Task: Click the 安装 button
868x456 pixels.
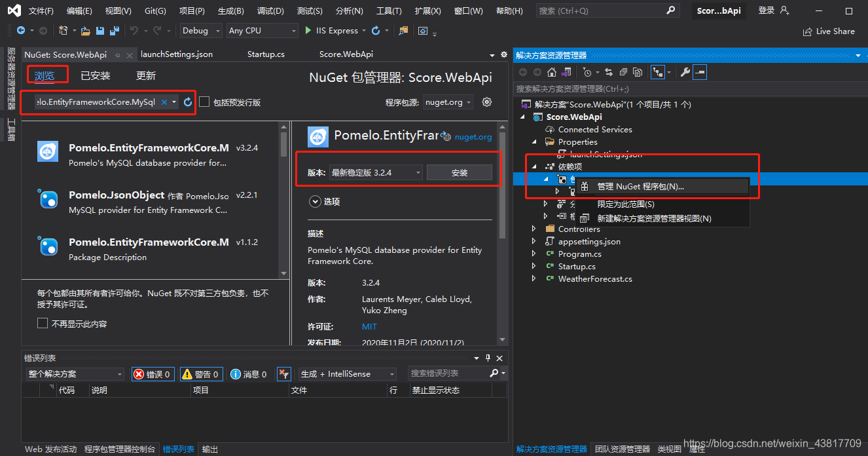Action: [460, 172]
